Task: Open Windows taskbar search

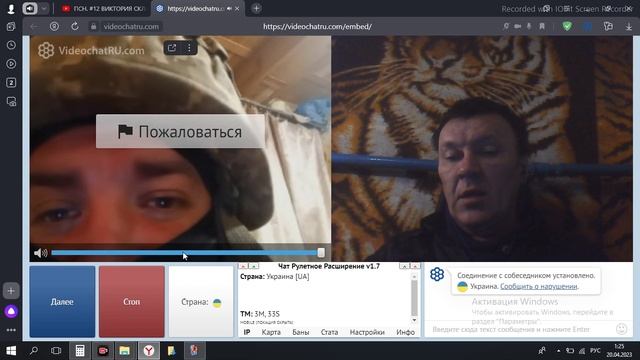Action: tap(34, 351)
